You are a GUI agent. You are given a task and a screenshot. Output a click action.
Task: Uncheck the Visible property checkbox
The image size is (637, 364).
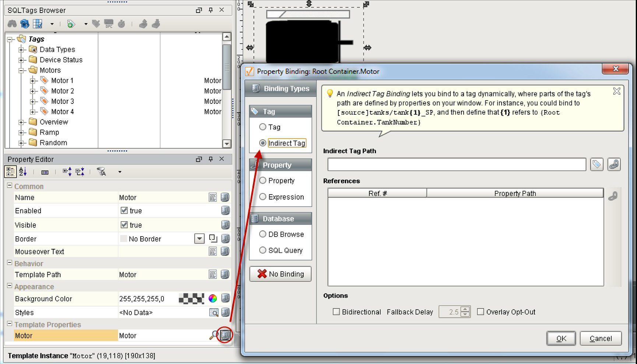[124, 225]
